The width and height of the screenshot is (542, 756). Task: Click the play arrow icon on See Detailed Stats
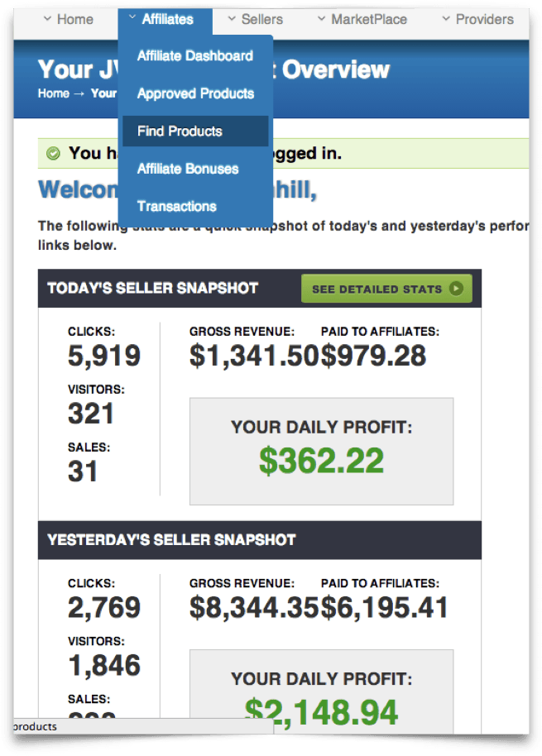point(456,289)
